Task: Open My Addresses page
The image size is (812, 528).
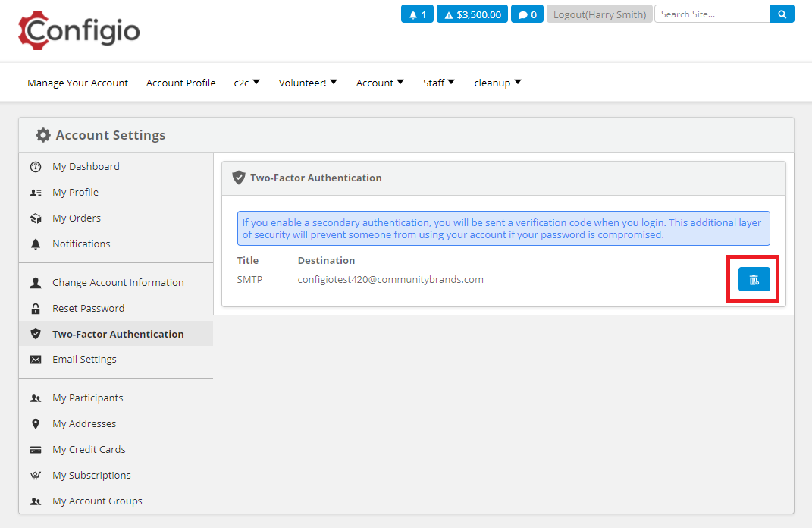Action: click(x=84, y=423)
